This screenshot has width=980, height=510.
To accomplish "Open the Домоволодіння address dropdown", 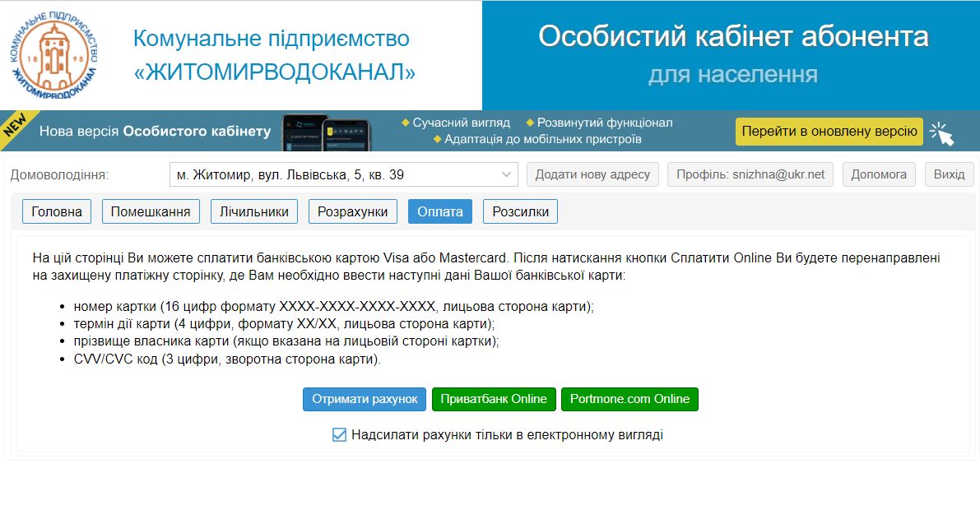I will (343, 174).
